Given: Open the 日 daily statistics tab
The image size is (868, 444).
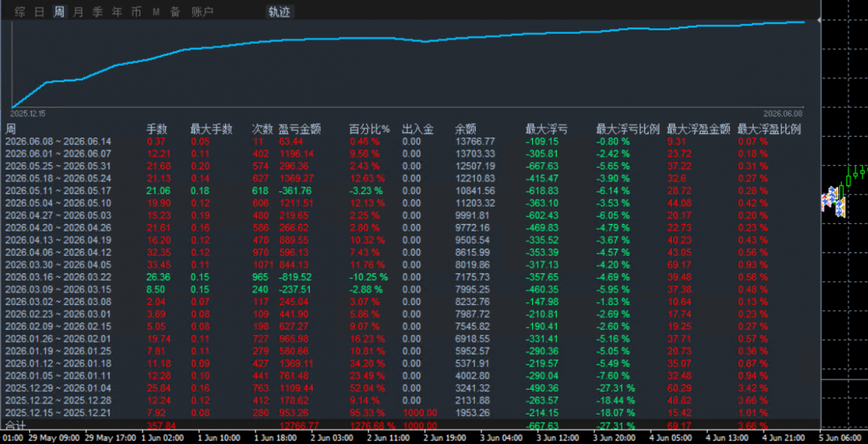Looking at the screenshot, I should (x=39, y=12).
